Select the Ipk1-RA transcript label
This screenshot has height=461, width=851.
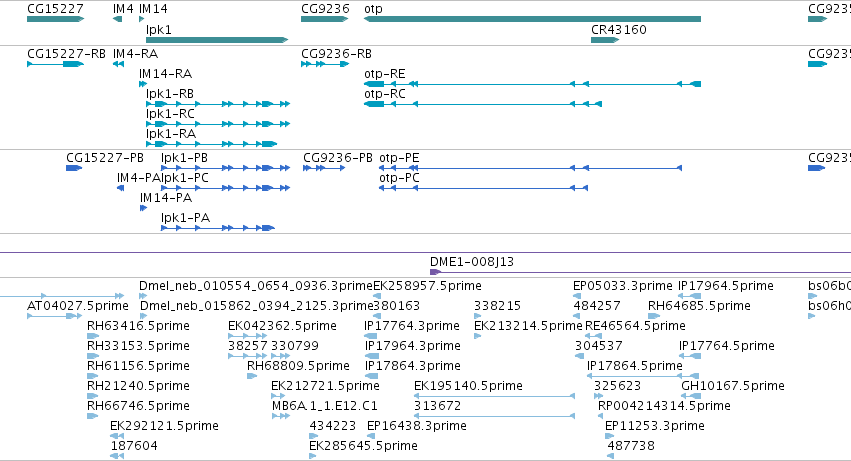click(x=171, y=134)
